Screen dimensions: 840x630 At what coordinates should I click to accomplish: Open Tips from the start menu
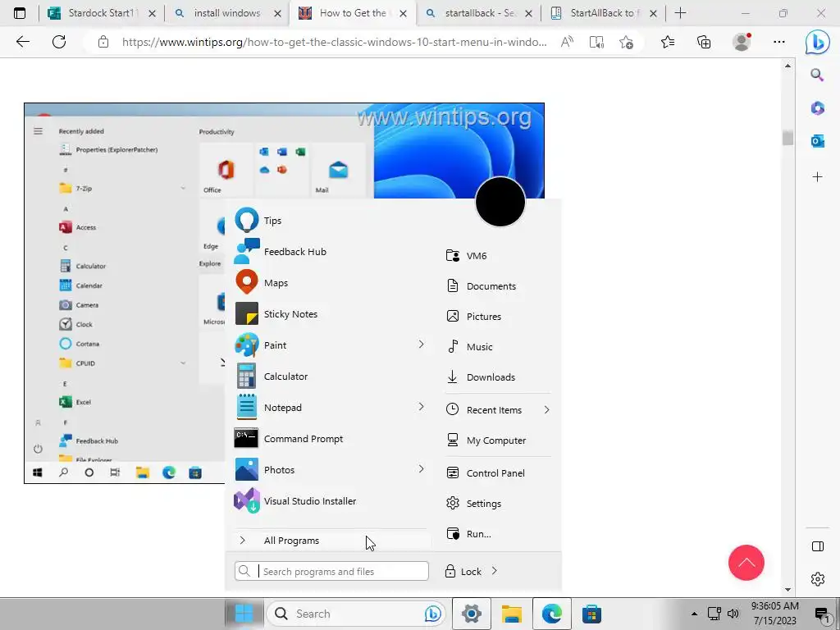pos(330,221)
